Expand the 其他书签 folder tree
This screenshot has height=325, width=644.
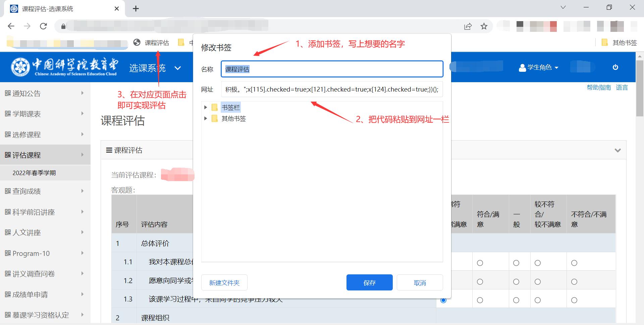[206, 118]
